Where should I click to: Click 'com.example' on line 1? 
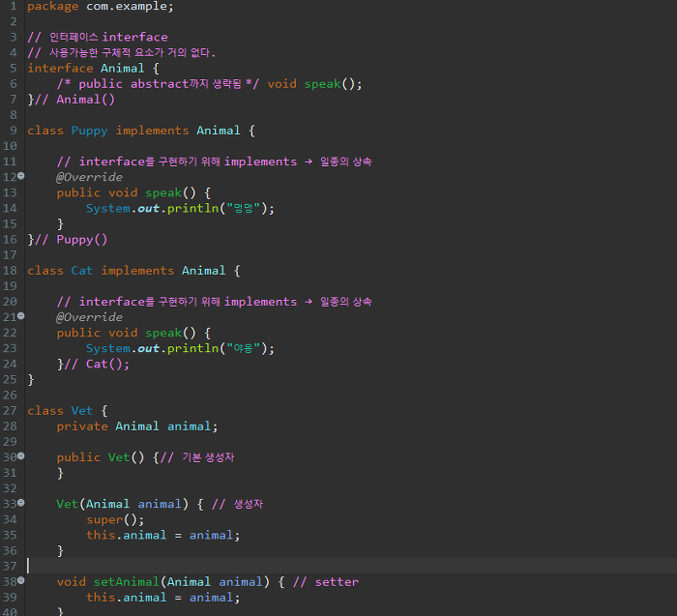click(x=127, y=7)
